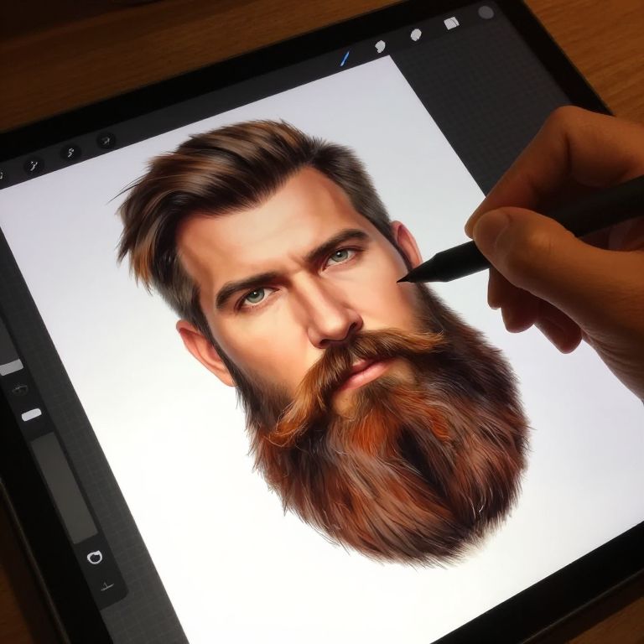
Task: Select the Smudge tool
Action: pos(379,46)
